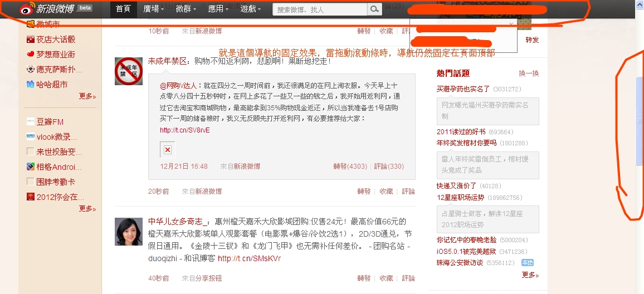This screenshot has width=644, height=294.
Task: Open 中华儿女多奇志 avatar photo
Action: pos(129,232)
